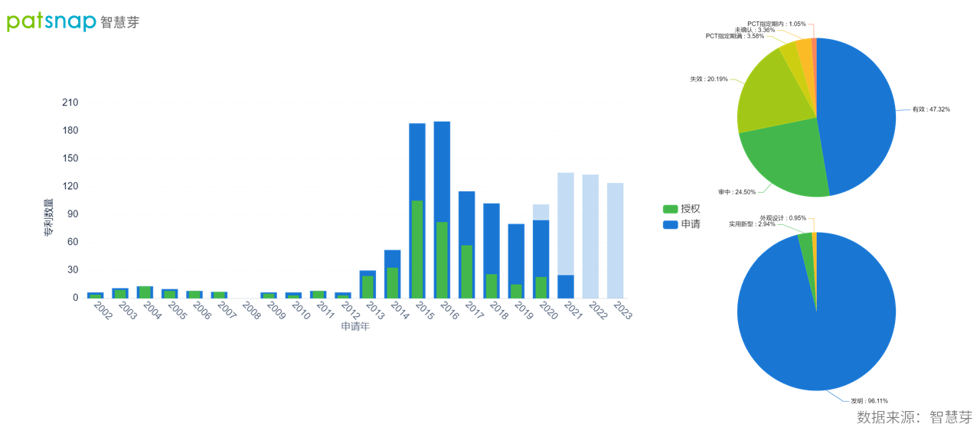Click the tallest blue bar for 2016
Image resolution: width=980 pixels, height=434 pixels.
pos(442,168)
